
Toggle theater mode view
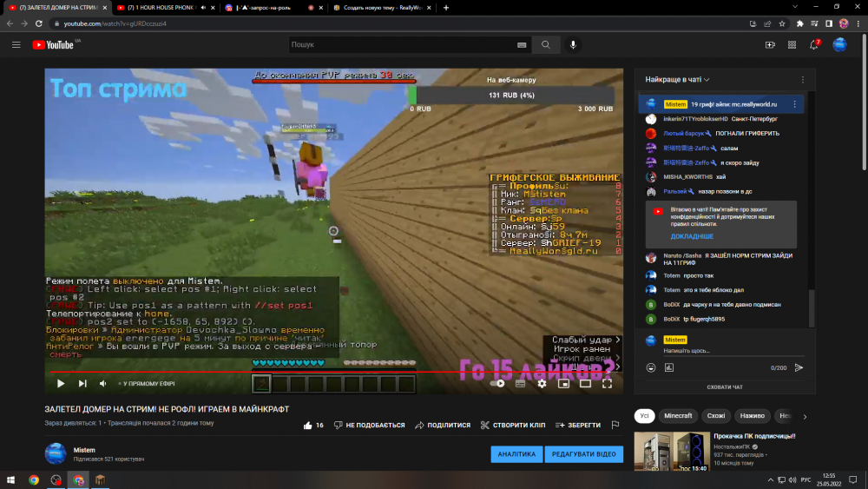[x=585, y=383]
